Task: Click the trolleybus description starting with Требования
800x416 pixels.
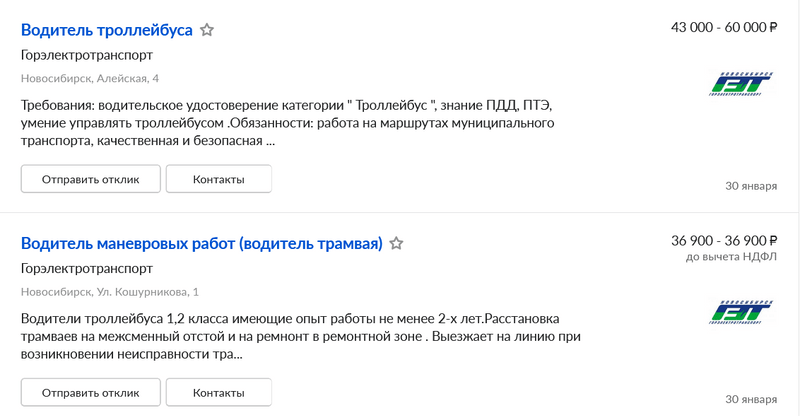Action: [287, 122]
